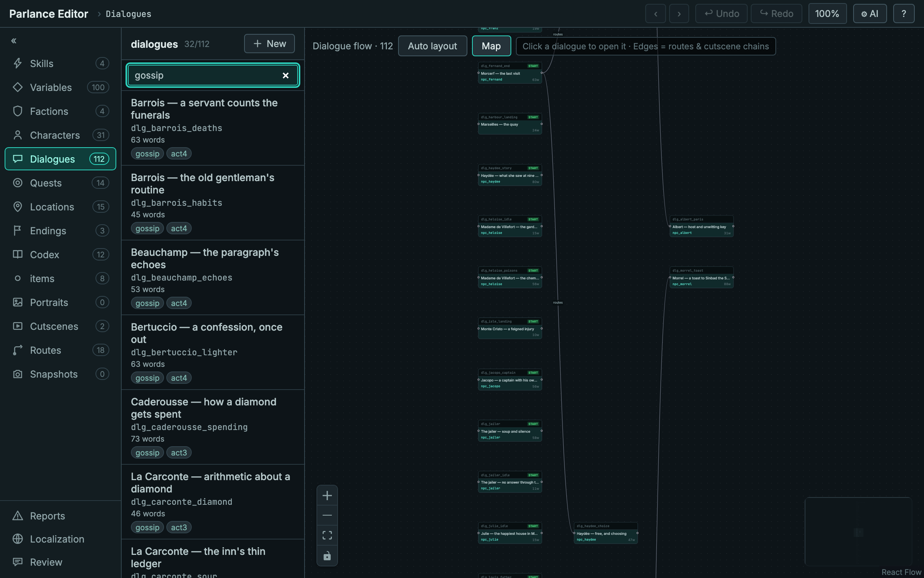Toggle the canvas interactivity lock
Viewport: 924px width, 578px height.
pos(327,556)
